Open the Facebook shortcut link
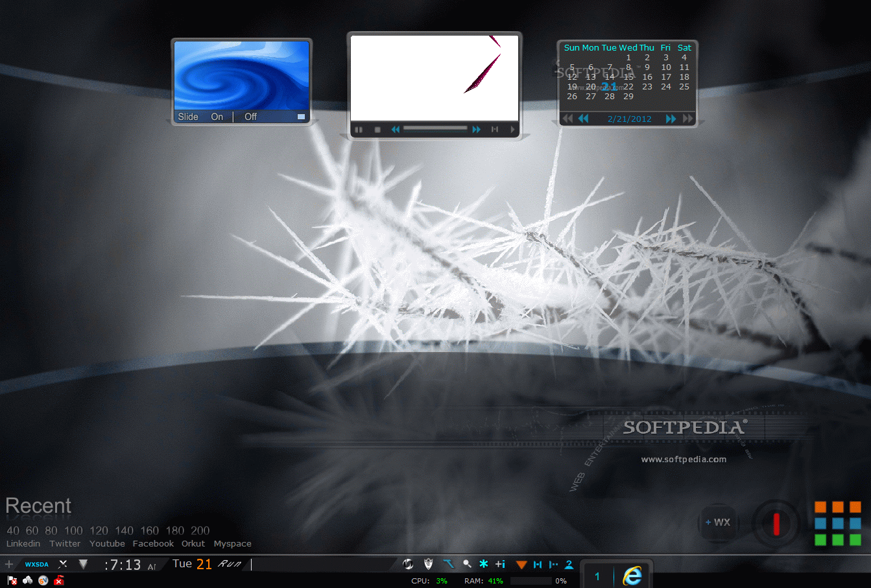The image size is (871, 588). [x=153, y=544]
